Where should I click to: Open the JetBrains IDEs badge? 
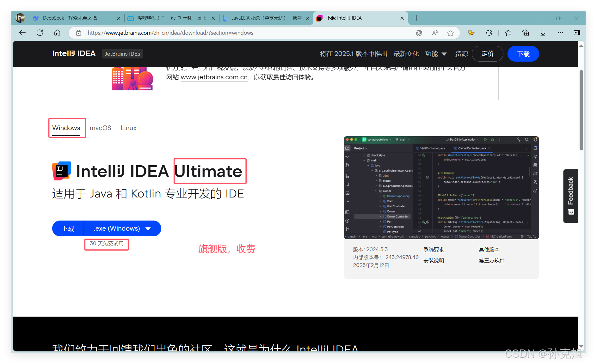(122, 54)
